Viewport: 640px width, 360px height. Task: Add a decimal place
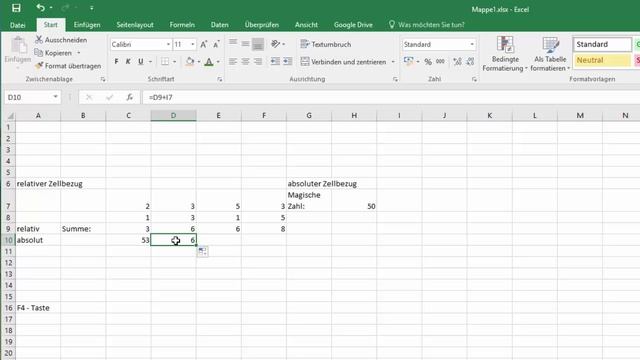457,62
